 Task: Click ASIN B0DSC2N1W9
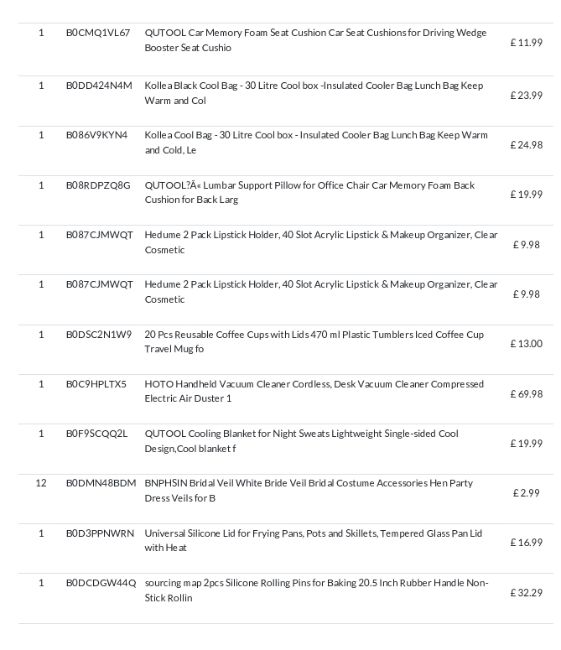[x=99, y=335]
